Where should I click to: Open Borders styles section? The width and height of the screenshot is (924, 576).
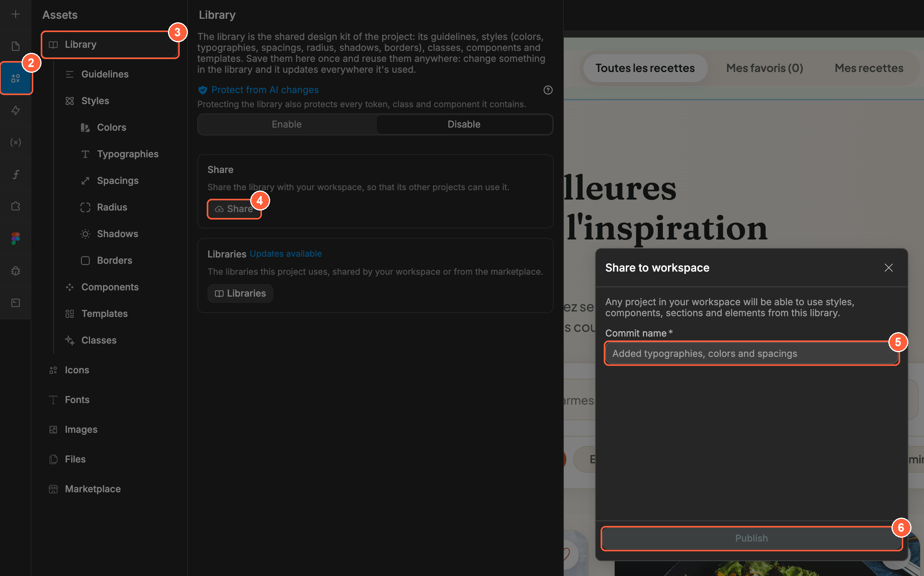tap(114, 261)
